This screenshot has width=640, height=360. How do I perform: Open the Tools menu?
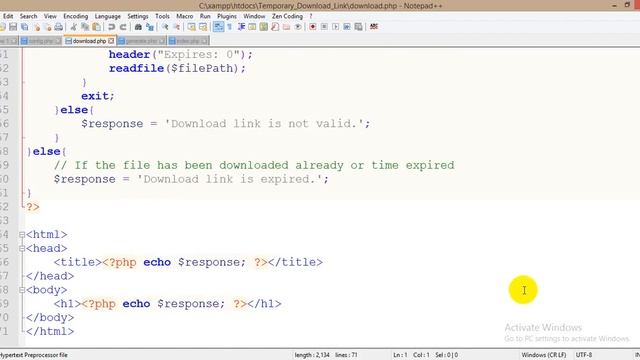point(162,16)
